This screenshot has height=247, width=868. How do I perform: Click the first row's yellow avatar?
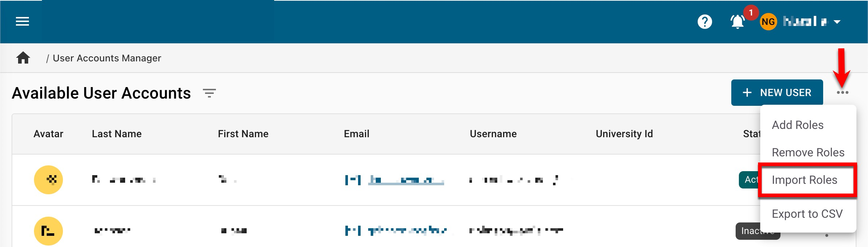(x=48, y=179)
